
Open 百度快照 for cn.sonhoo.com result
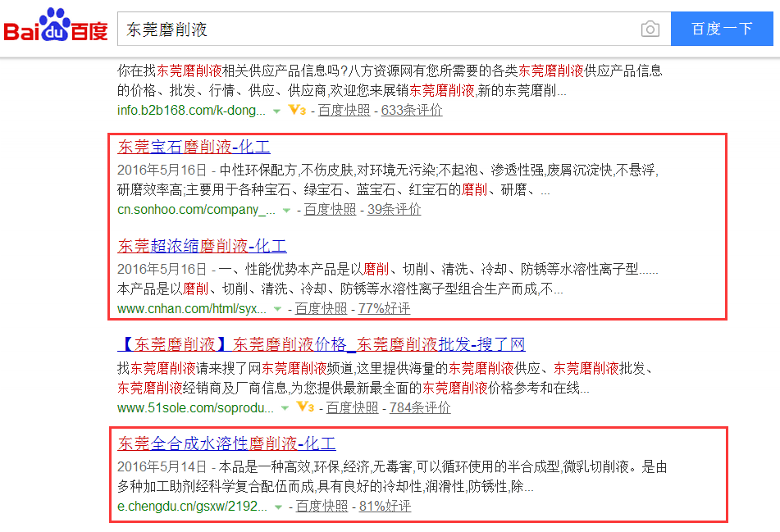(330, 210)
